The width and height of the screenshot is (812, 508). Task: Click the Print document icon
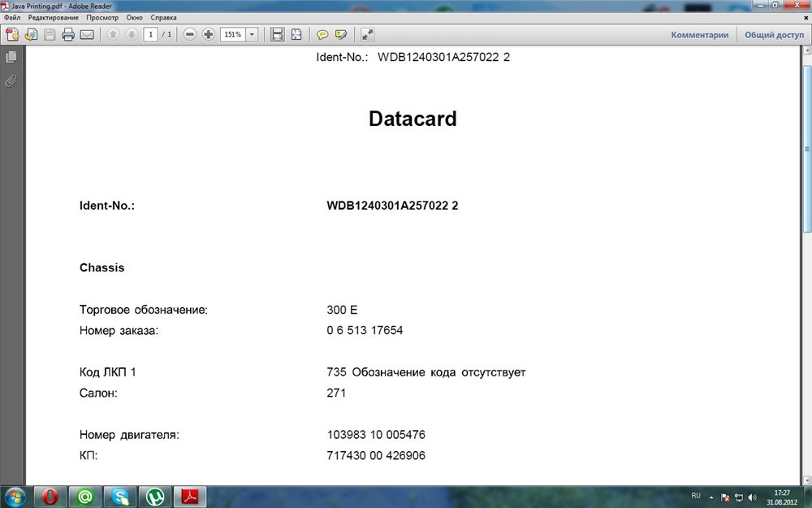(68, 34)
